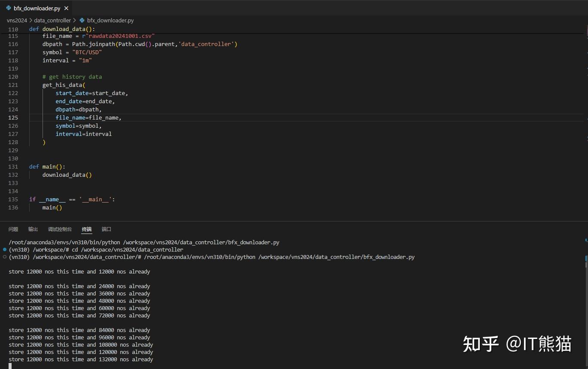Viewport: 588px width, 369px height.
Task: Open the vns2024 breadcrumb dropdown
Action: 17,20
